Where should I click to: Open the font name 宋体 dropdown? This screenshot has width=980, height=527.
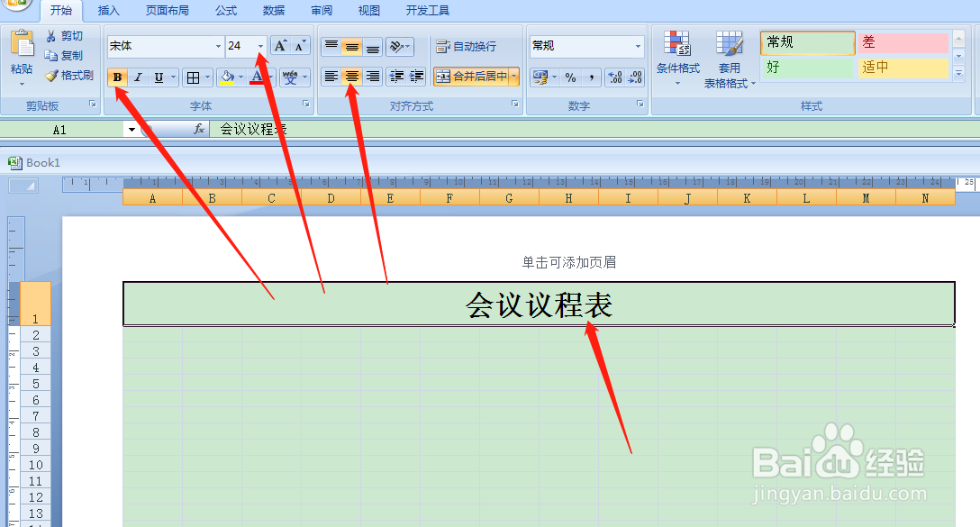[218, 46]
